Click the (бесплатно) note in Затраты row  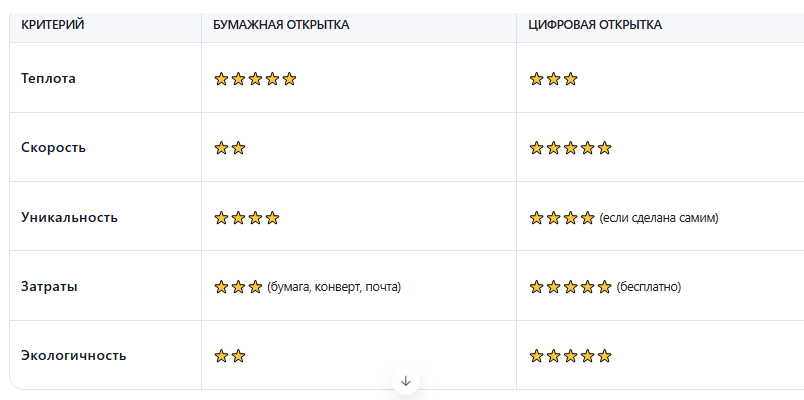pyautogui.click(x=649, y=287)
